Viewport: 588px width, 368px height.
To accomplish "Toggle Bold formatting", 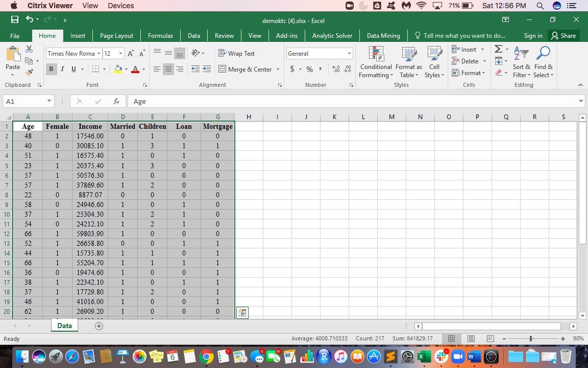I will [52, 69].
